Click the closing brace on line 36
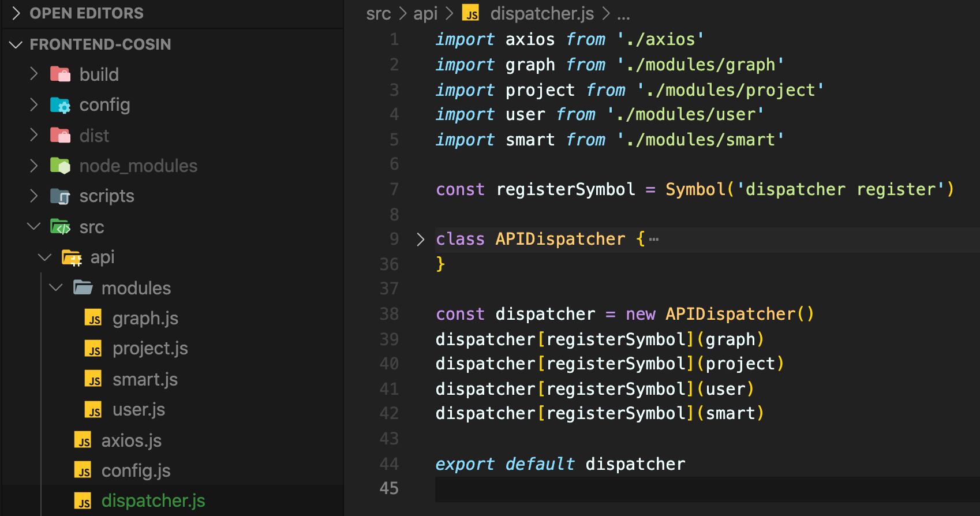Image resolution: width=980 pixels, height=516 pixels. [x=440, y=264]
